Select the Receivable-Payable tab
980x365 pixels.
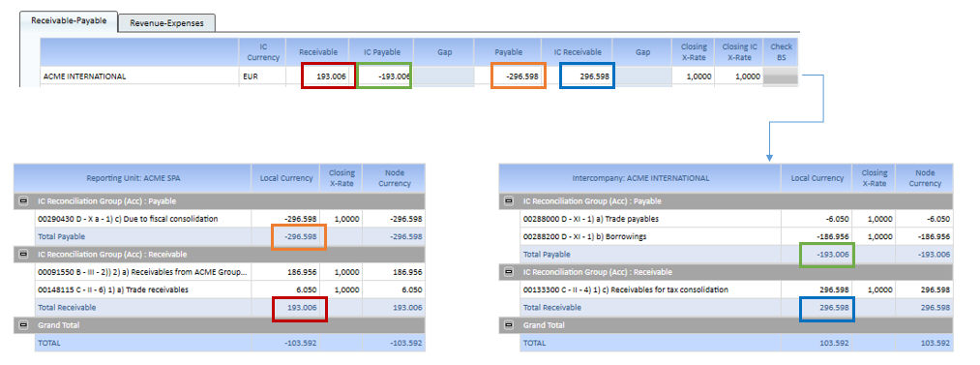69,20
